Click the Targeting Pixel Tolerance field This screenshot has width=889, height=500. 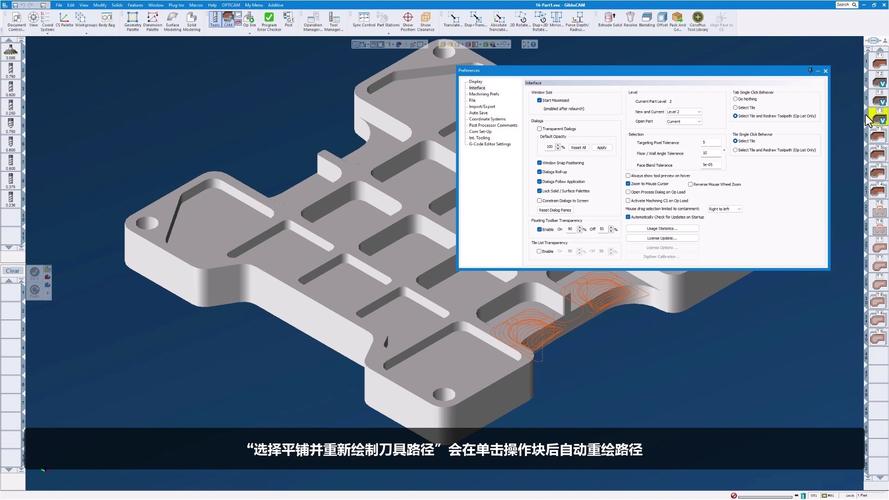tap(711, 142)
